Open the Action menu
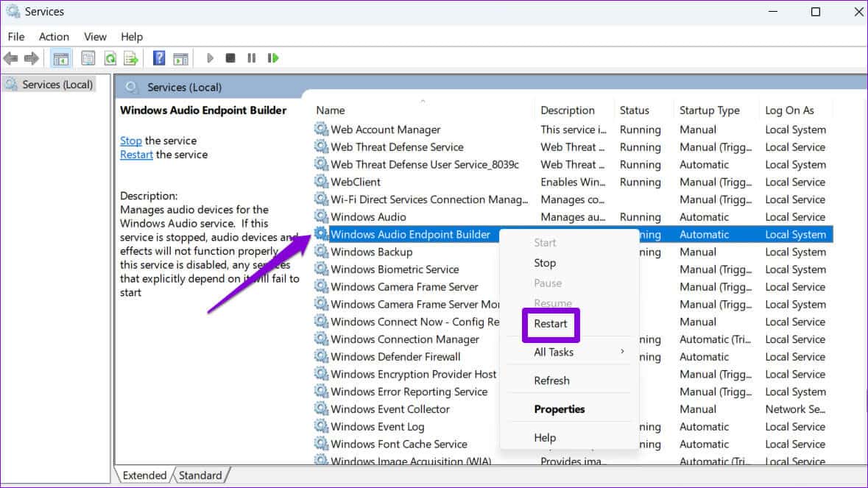The width and height of the screenshot is (868, 488). pos(54,37)
